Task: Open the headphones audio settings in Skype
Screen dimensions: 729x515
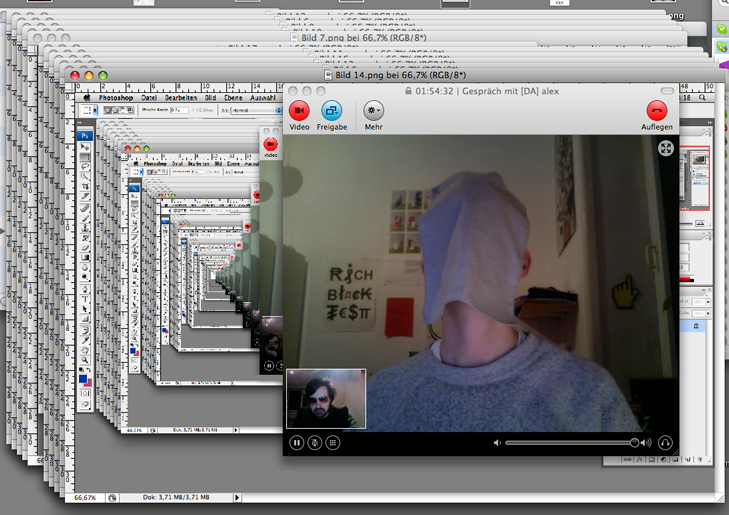Action: pyautogui.click(x=665, y=442)
